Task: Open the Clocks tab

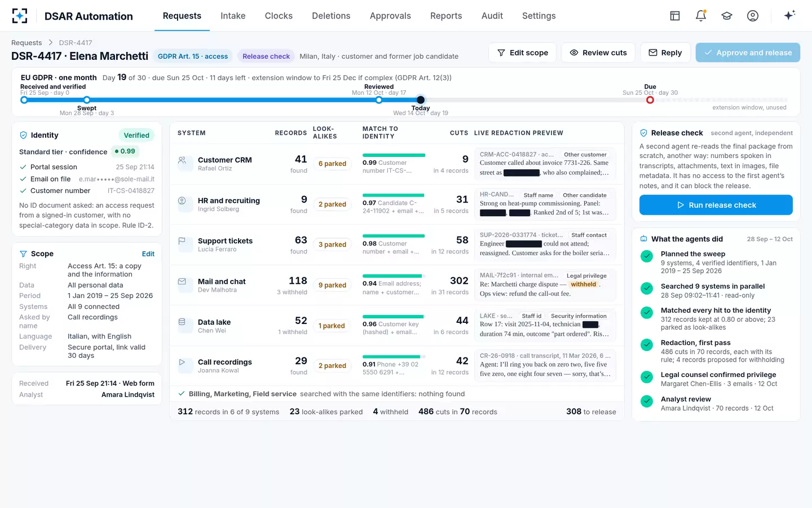Action: 279,16
